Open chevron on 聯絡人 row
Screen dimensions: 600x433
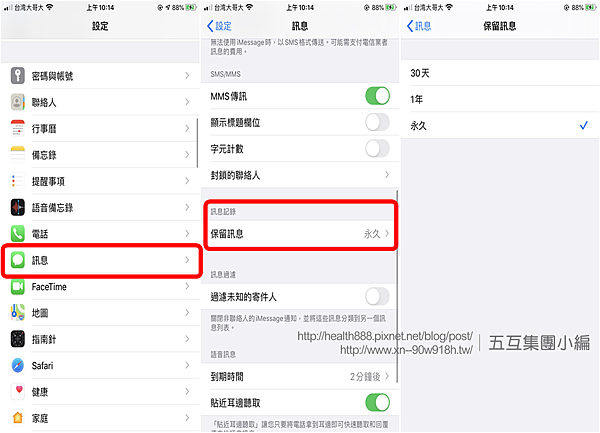pos(187,102)
